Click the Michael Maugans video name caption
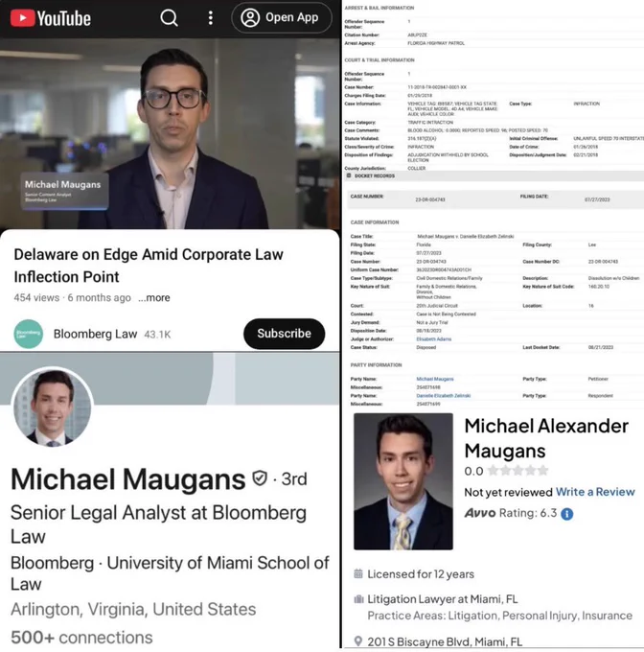This screenshot has height=652, width=644. [x=62, y=184]
